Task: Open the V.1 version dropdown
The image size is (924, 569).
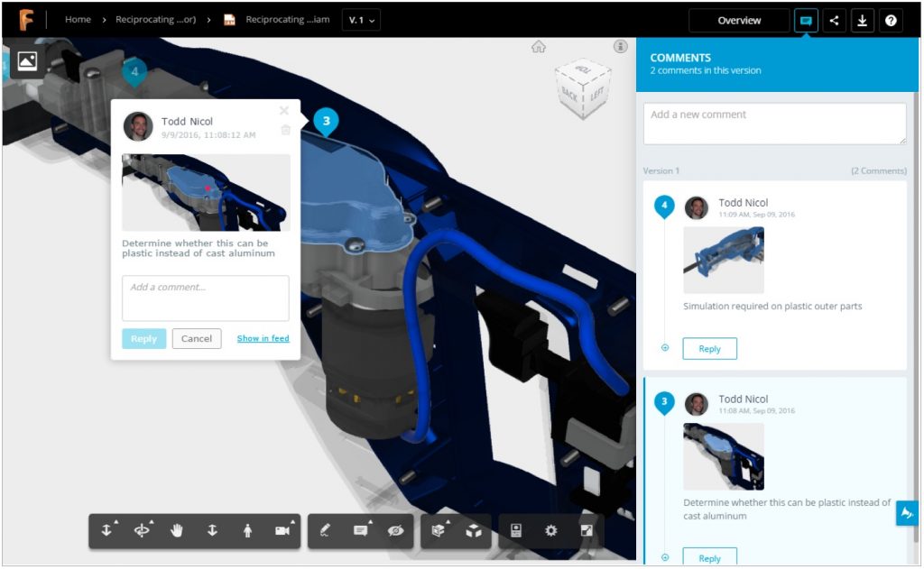Action: tap(361, 20)
